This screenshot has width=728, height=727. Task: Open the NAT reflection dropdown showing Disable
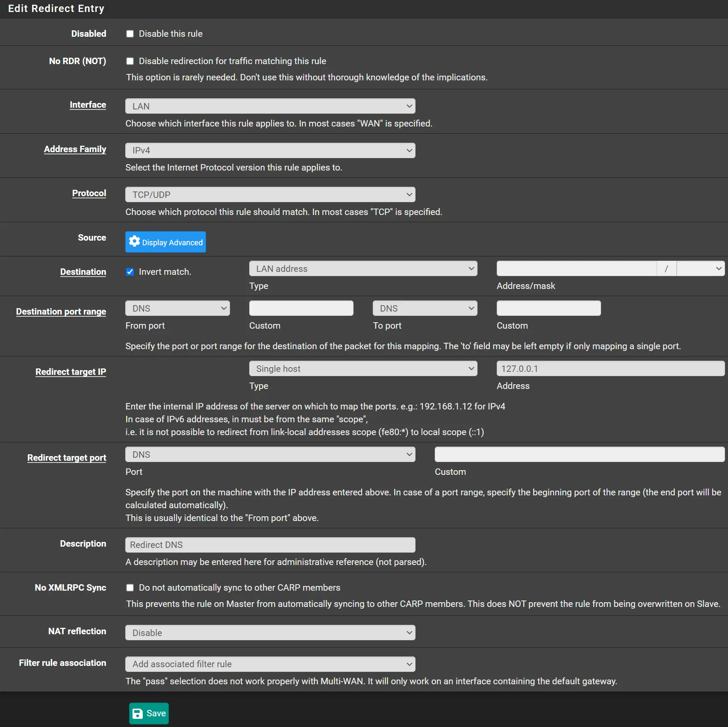pyautogui.click(x=270, y=633)
